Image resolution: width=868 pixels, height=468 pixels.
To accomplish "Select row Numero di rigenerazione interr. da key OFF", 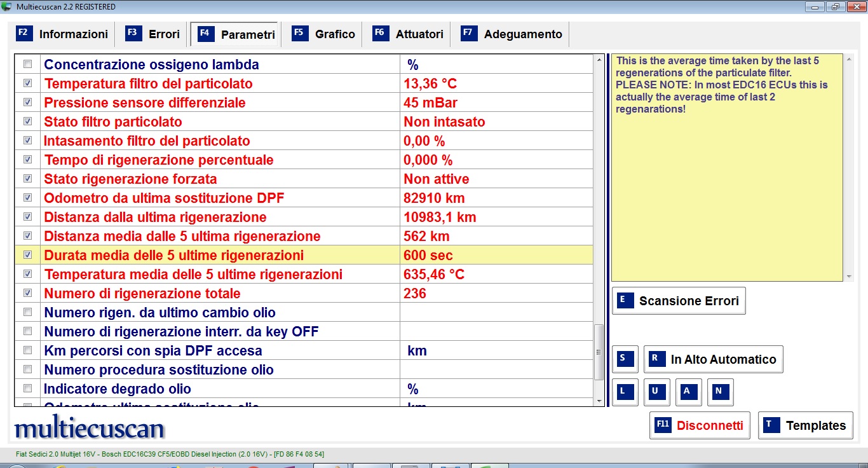I will [304, 331].
